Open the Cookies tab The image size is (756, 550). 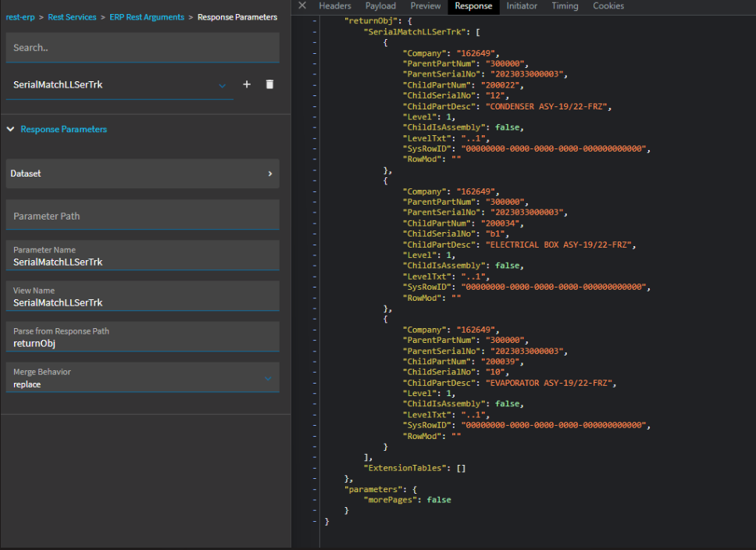[608, 6]
